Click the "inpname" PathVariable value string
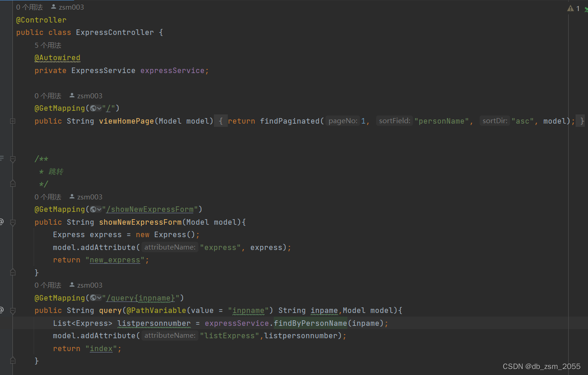The height and width of the screenshot is (375, 588). pos(248,311)
